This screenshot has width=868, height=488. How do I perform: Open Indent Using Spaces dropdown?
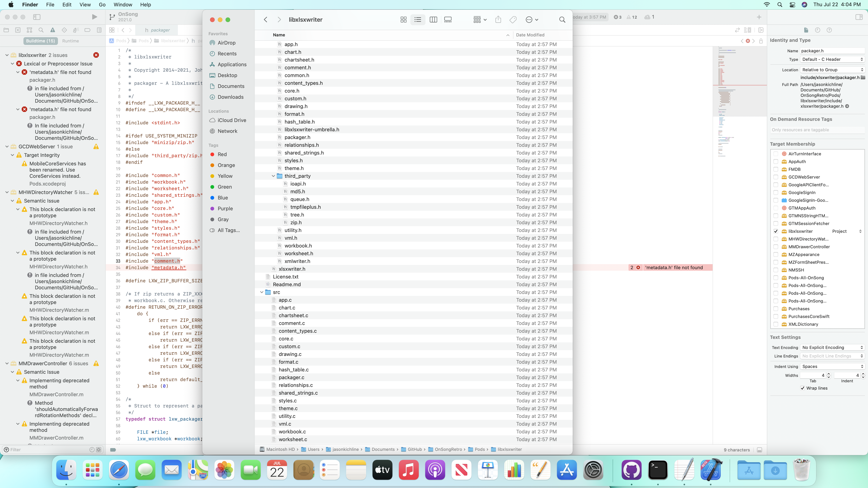tap(832, 366)
